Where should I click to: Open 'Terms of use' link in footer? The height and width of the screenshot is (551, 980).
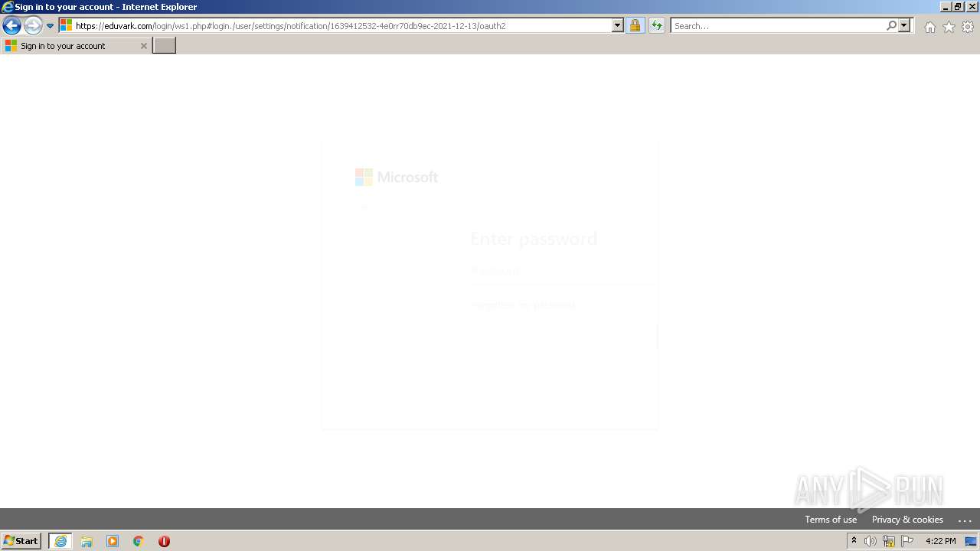pos(831,519)
